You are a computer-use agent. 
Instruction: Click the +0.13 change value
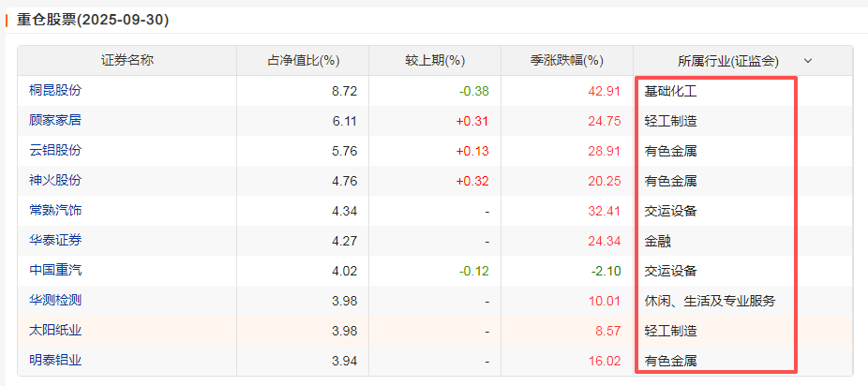472,151
